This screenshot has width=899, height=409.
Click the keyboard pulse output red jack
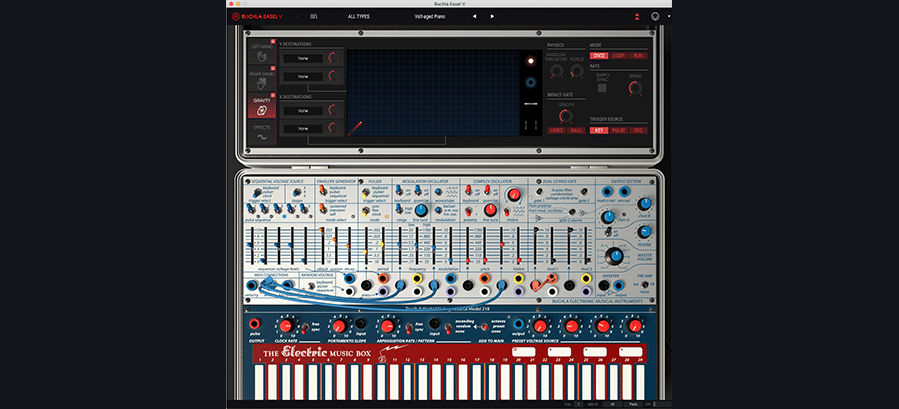pyautogui.click(x=255, y=324)
